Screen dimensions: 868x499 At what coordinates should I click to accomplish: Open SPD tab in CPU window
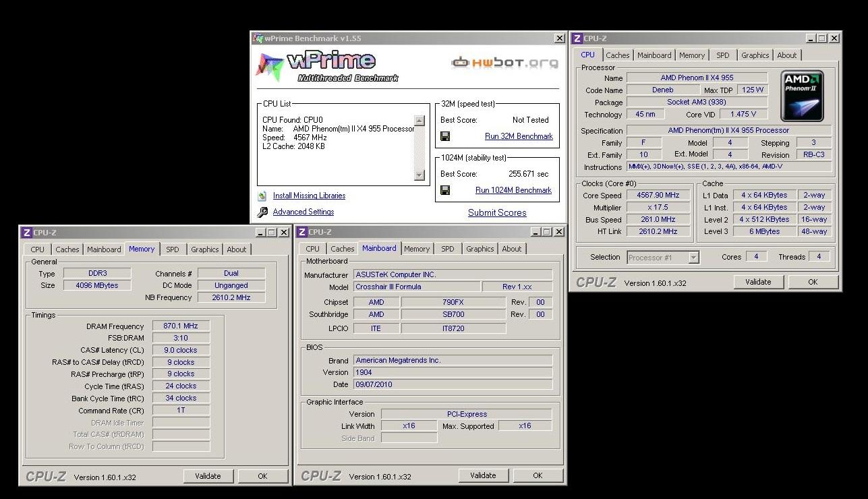click(x=722, y=55)
